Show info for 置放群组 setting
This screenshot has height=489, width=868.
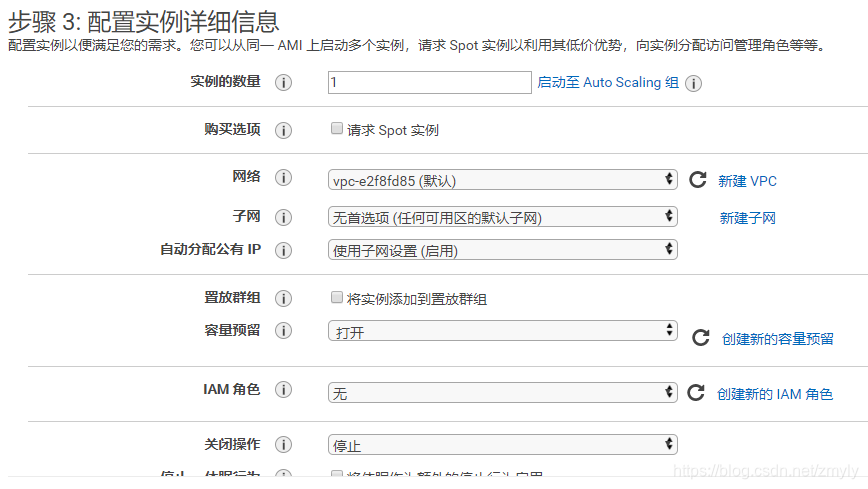click(284, 299)
